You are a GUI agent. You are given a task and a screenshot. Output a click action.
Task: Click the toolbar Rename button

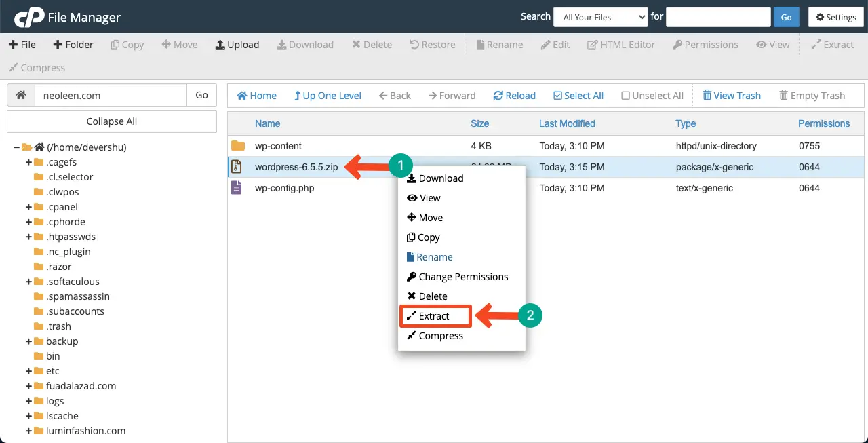click(500, 45)
